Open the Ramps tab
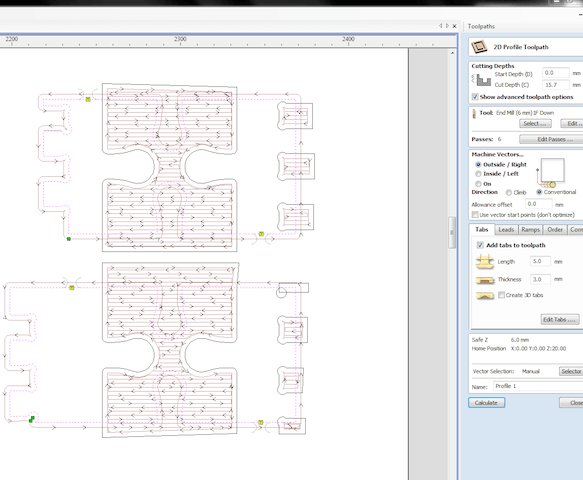The height and width of the screenshot is (480, 583). coord(530,230)
